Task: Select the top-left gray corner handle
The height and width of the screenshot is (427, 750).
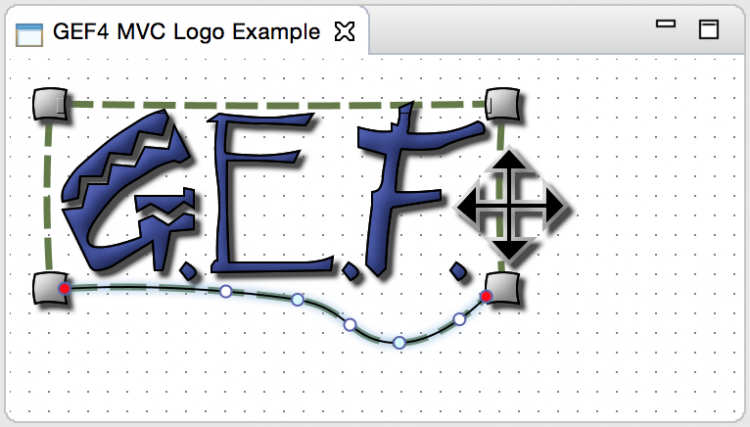Action: pyautogui.click(x=50, y=104)
